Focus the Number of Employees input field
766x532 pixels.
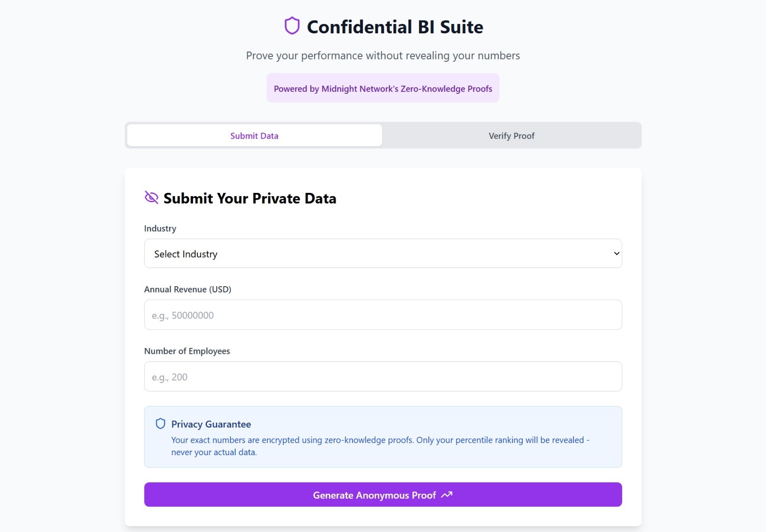[383, 376]
